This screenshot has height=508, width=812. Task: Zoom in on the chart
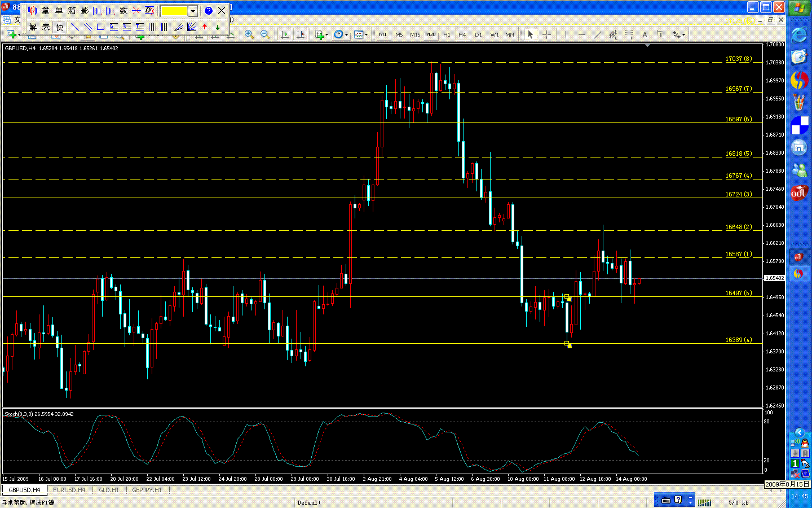pyautogui.click(x=249, y=34)
